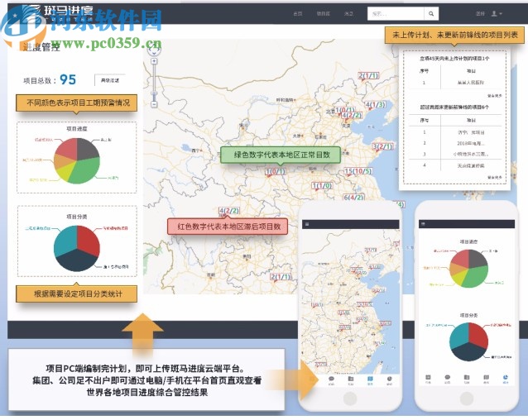This screenshot has width=528, height=420.
Task: Tap the folder tab in map phone
Action: [351, 380]
